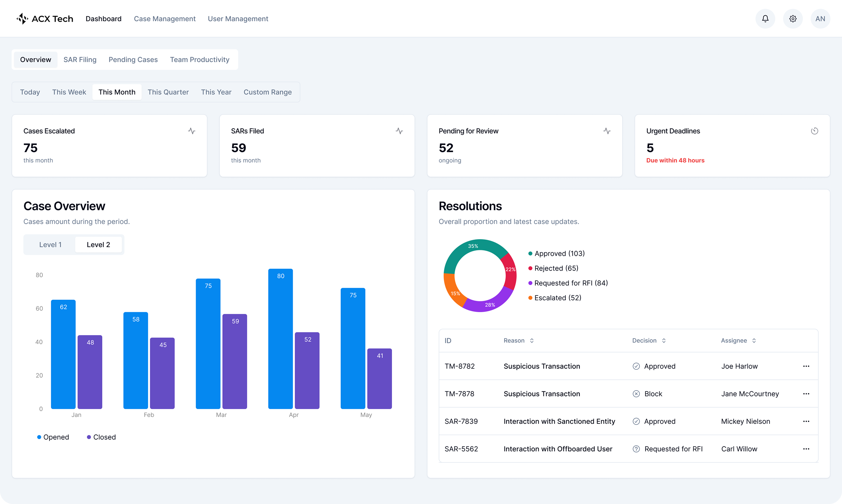Click activity pulse icon on Cases Escalated card
The image size is (842, 504).
click(192, 131)
